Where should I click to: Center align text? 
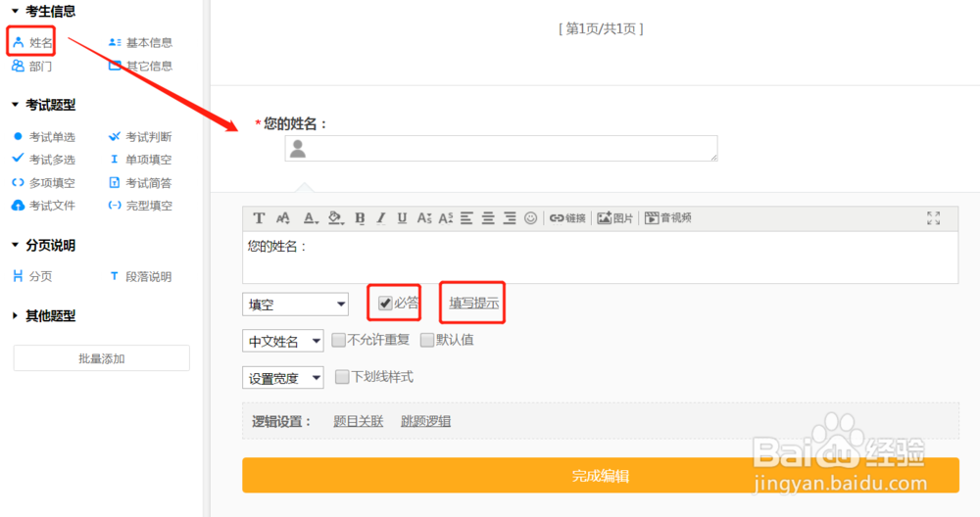488,218
